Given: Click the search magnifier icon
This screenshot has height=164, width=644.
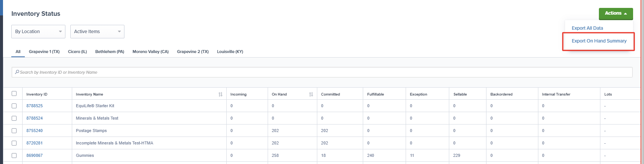Looking at the screenshot, I should pos(17,72).
